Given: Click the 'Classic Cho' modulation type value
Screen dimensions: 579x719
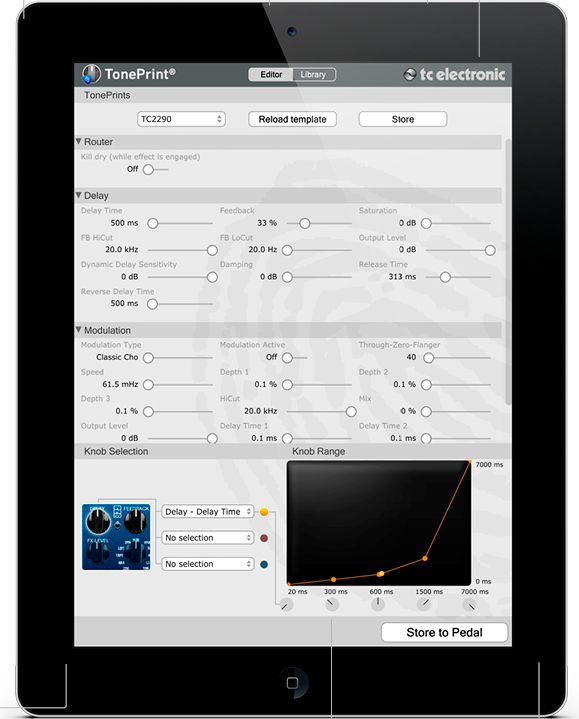Looking at the screenshot, I should 117,357.
